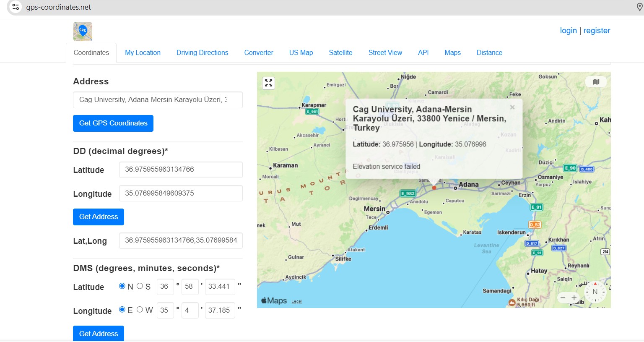
Task: Click the Apple Maps logo
Action: pos(274,300)
